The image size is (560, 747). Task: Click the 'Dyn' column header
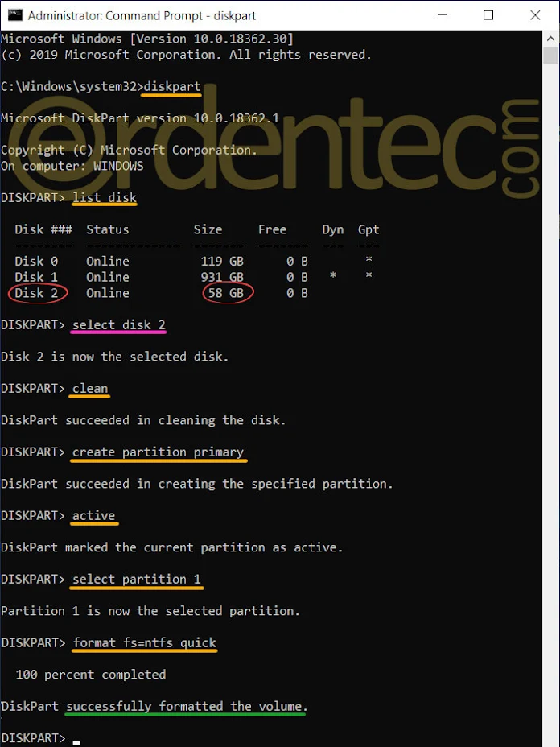coord(333,229)
